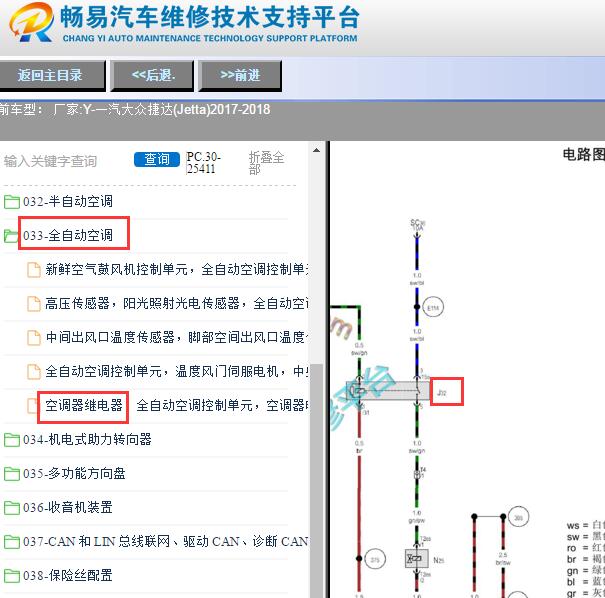Expand folder icon of 035-多功能方向盘
The width and height of the screenshot is (605, 598).
tap(12, 474)
